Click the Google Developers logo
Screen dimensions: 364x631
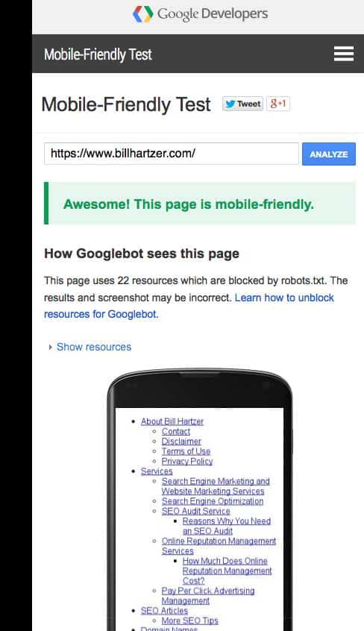pos(200,14)
